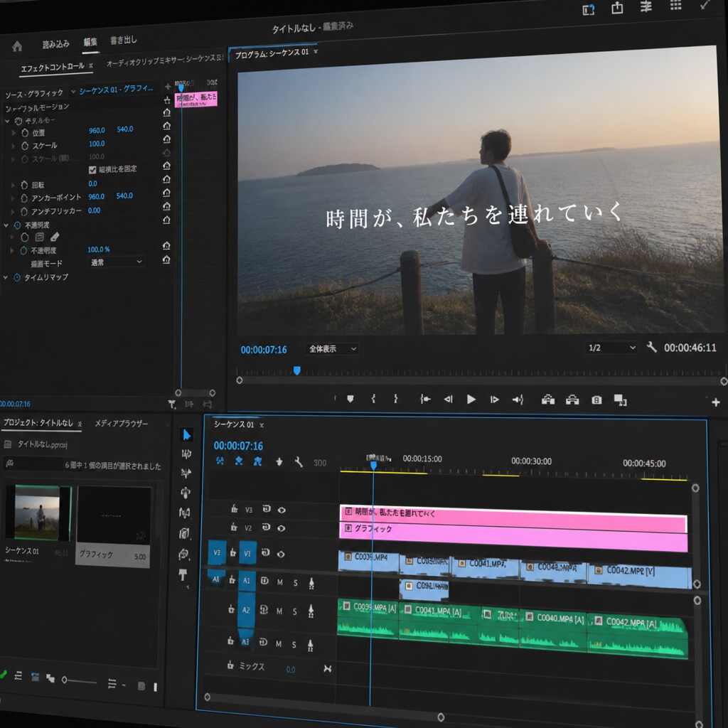This screenshot has height=728, width=728.
Task: Open the 1/2 playback resolution dropdown
Action: (x=611, y=347)
